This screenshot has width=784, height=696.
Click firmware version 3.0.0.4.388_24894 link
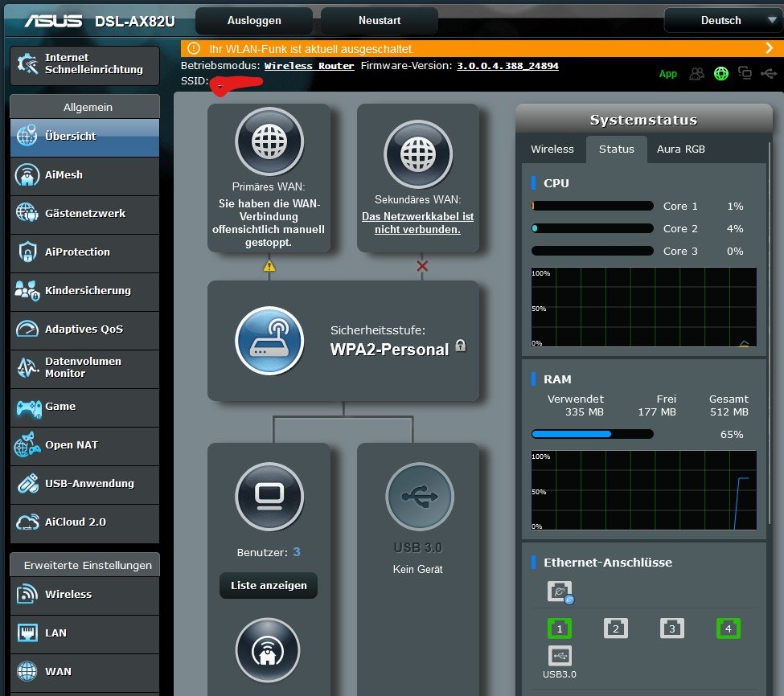coord(507,66)
